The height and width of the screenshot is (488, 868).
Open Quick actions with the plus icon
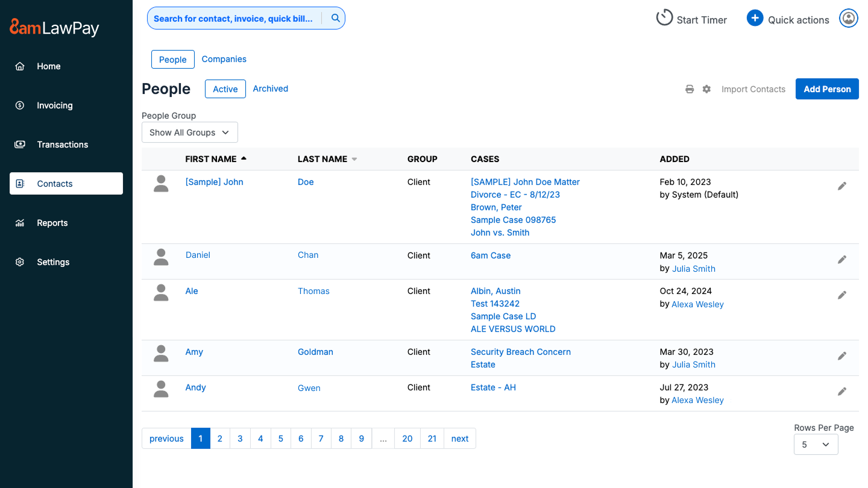click(755, 18)
